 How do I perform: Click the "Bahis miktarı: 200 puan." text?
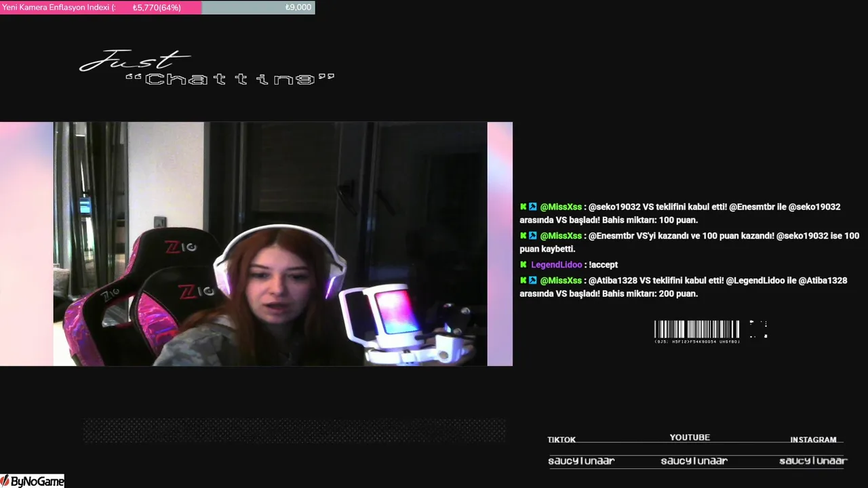(650, 294)
